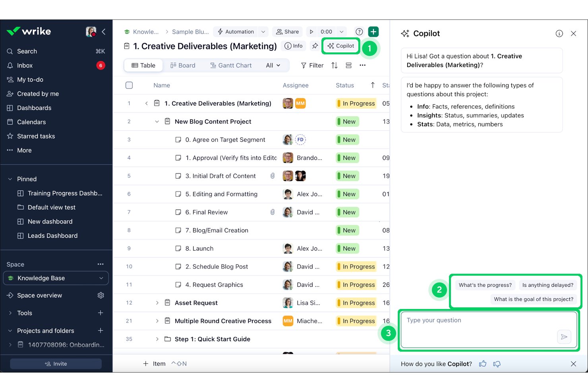Open Space overview settings gear
Image resolution: width=588 pixels, height=392 pixels.
click(x=101, y=295)
